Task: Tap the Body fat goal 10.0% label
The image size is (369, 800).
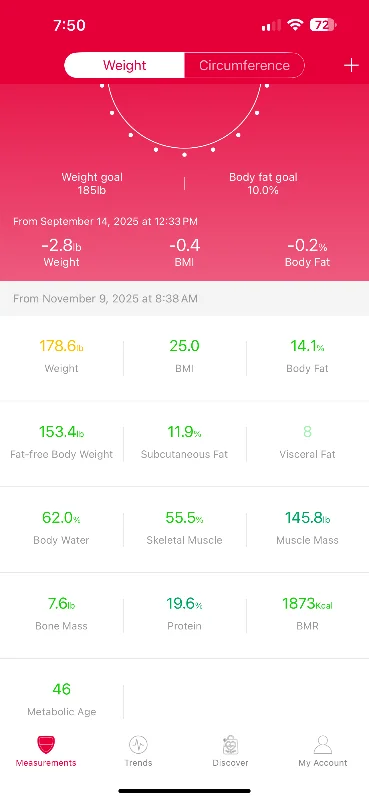Action: tap(263, 184)
